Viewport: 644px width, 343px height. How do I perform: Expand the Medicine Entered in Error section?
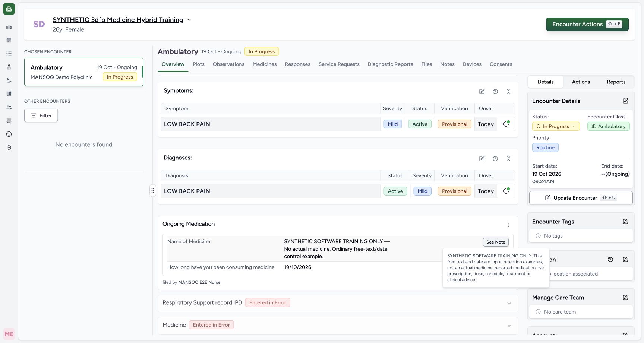point(509,326)
